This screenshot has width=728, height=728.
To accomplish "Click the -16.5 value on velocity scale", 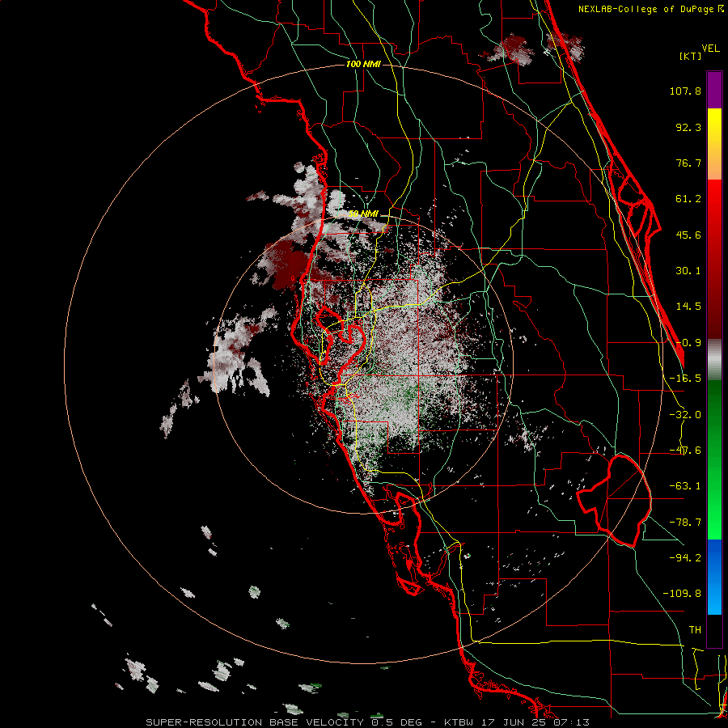I will pyautogui.click(x=685, y=379).
